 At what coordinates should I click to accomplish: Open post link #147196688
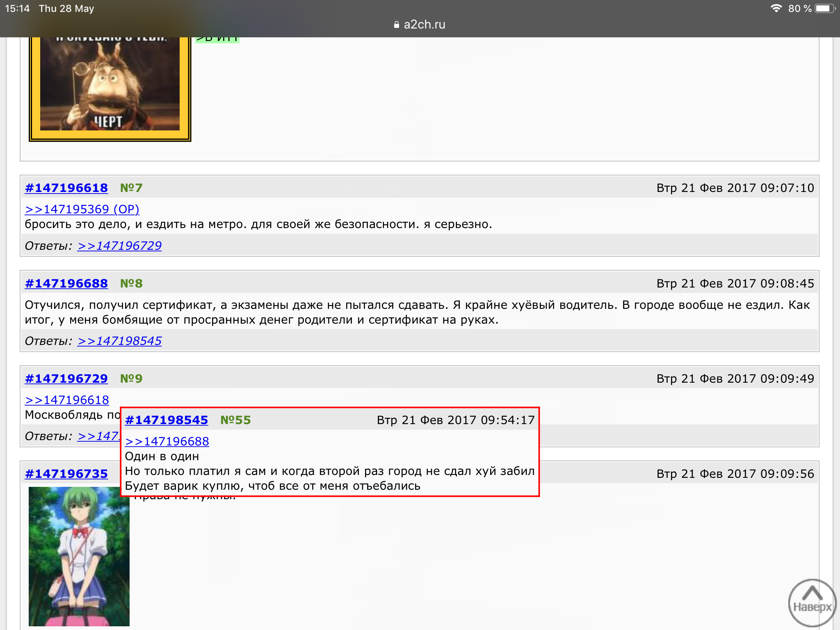pos(66,283)
